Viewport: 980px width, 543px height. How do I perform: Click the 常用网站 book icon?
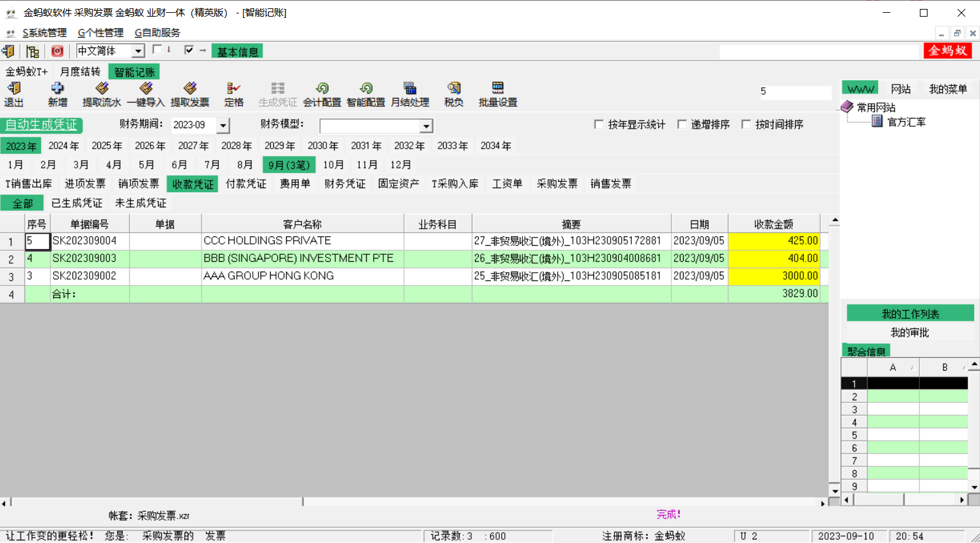pos(847,107)
